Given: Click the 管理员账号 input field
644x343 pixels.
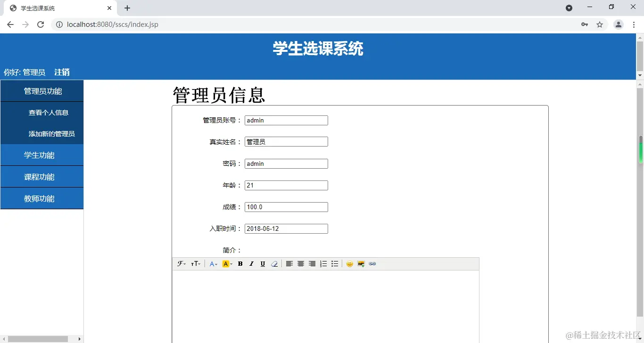Looking at the screenshot, I should [286, 120].
